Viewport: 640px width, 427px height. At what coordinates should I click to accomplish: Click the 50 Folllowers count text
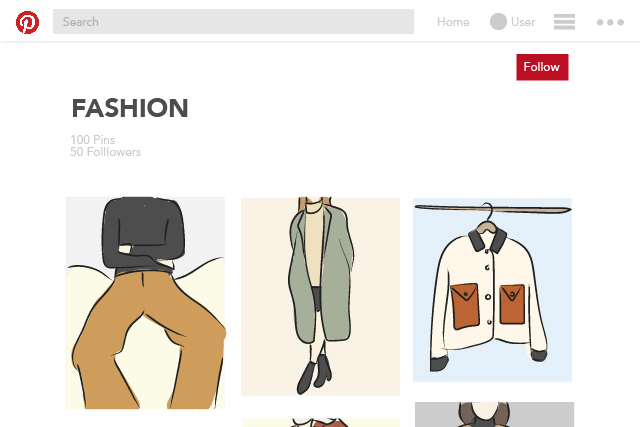105,152
